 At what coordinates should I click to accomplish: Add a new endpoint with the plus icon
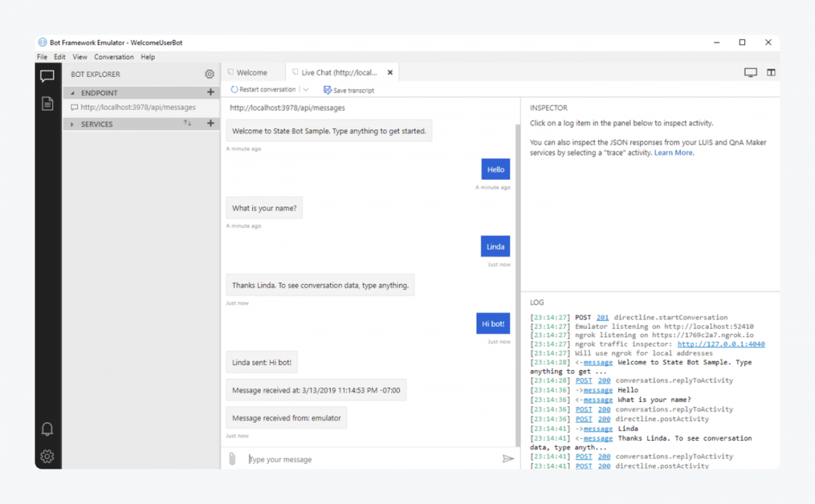(x=211, y=92)
